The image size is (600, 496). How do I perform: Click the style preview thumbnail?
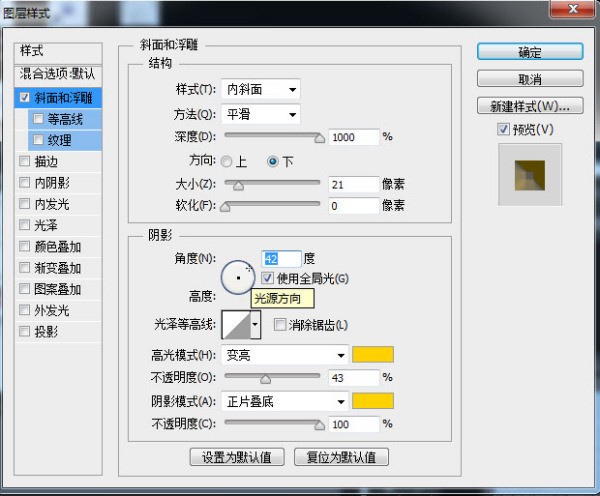coord(530,174)
